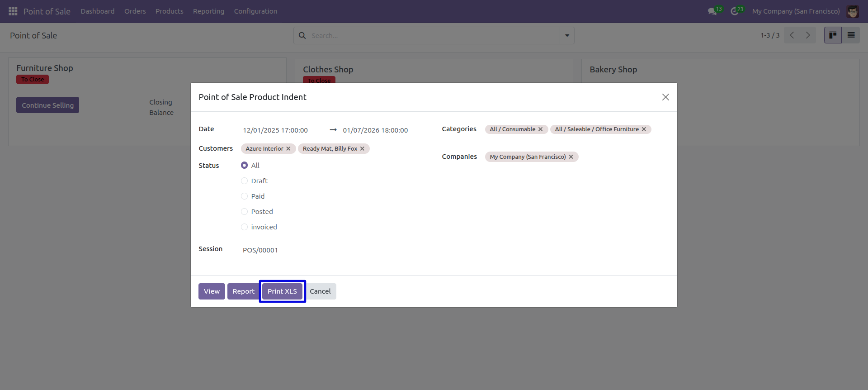Viewport: 868px width, 390px height.
Task: Open the user avatar menu
Action: pos(853,11)
